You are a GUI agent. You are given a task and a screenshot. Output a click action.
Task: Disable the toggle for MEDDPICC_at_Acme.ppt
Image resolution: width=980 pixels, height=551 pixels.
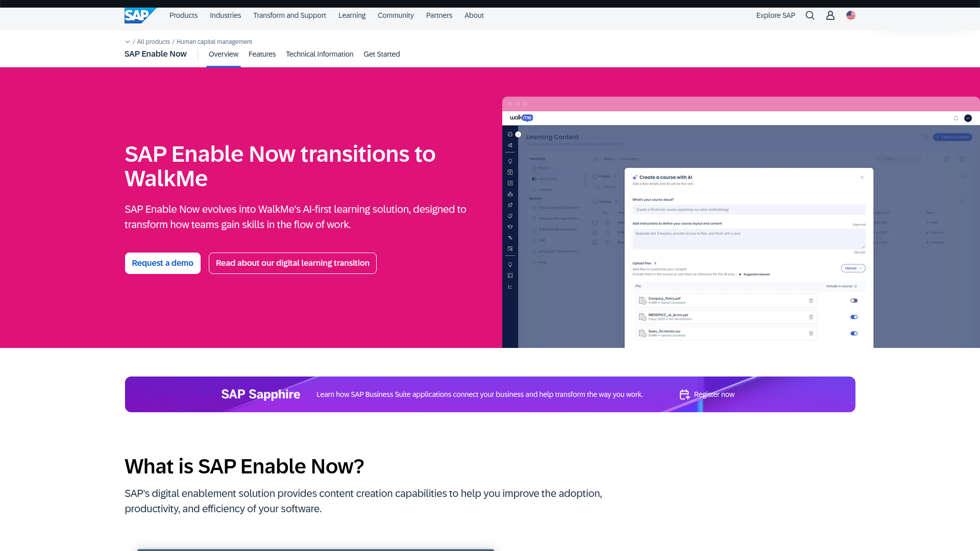pos(854,317)
